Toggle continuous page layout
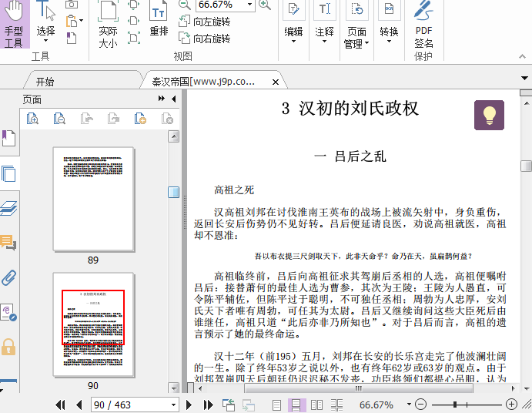Viewport: 532px width, 413px height. point(296,405)
